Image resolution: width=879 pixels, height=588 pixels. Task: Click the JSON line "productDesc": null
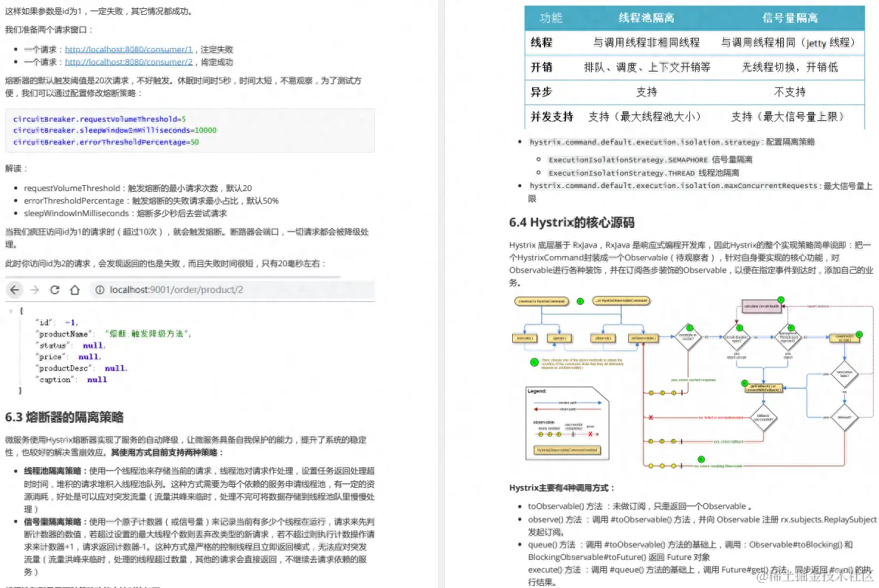[x=81, y=368]
